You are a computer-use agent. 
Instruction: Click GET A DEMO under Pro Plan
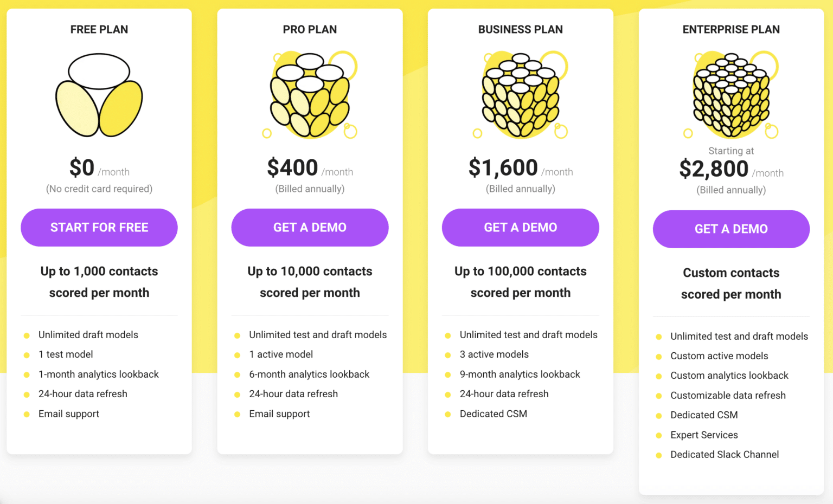point(310,228)
